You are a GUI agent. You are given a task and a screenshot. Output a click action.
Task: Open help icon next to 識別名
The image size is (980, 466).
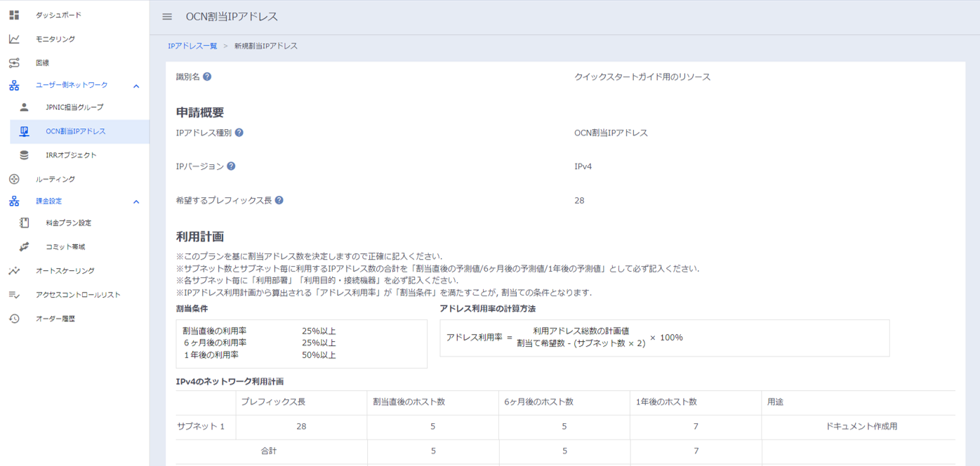tap(207, 76)
